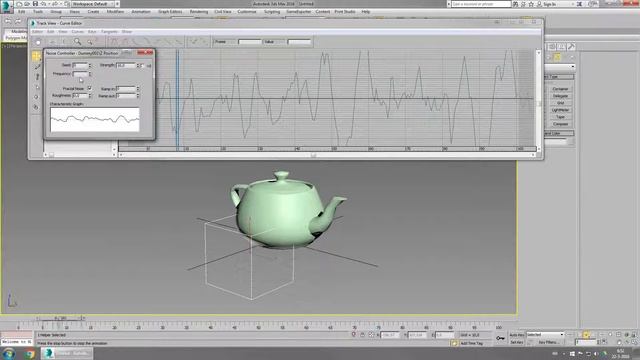Click the Undo arrow on main toolbar
640x360 pixels.
[x=8, y=21]
